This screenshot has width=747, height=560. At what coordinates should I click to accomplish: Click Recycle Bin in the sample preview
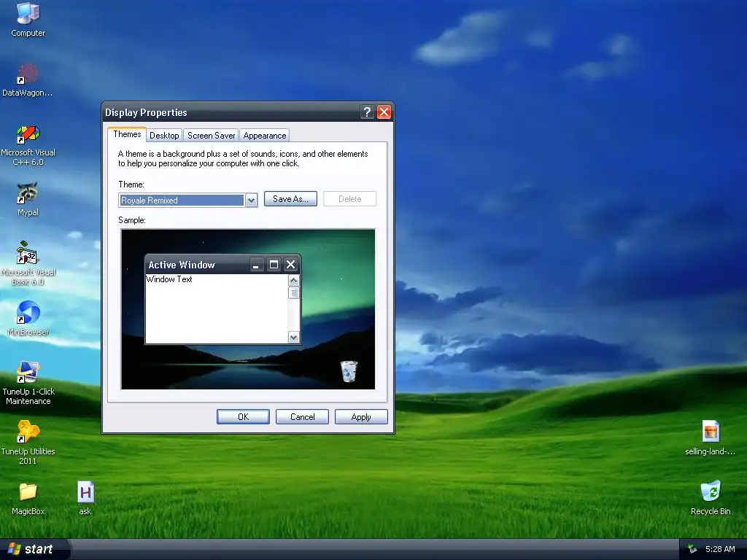click(349, 371)
